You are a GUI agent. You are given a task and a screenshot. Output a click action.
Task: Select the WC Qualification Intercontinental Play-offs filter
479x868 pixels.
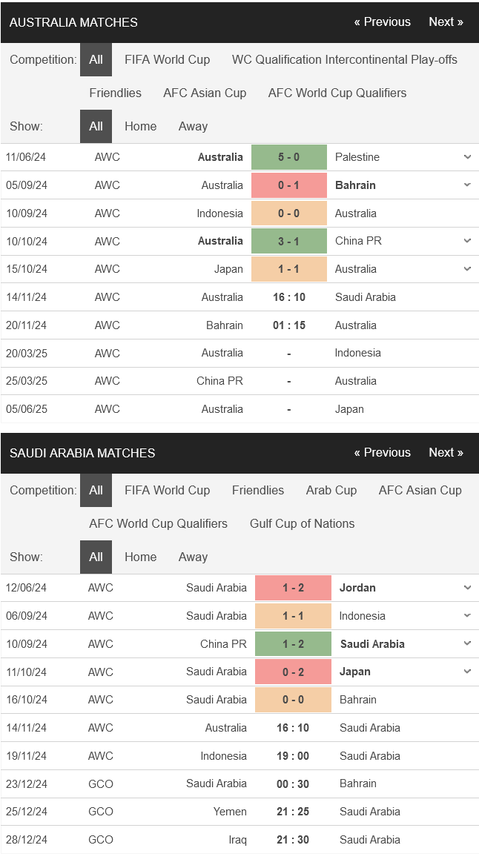pos(345,60)
